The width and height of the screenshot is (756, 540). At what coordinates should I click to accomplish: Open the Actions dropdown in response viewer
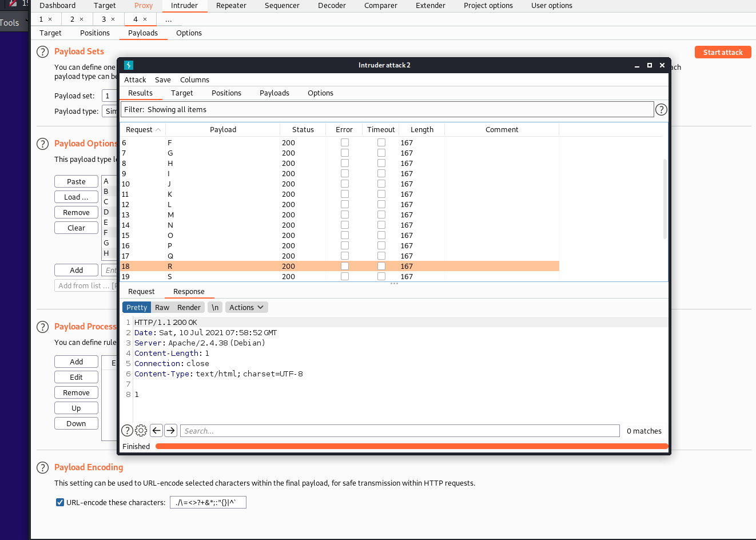246,307
